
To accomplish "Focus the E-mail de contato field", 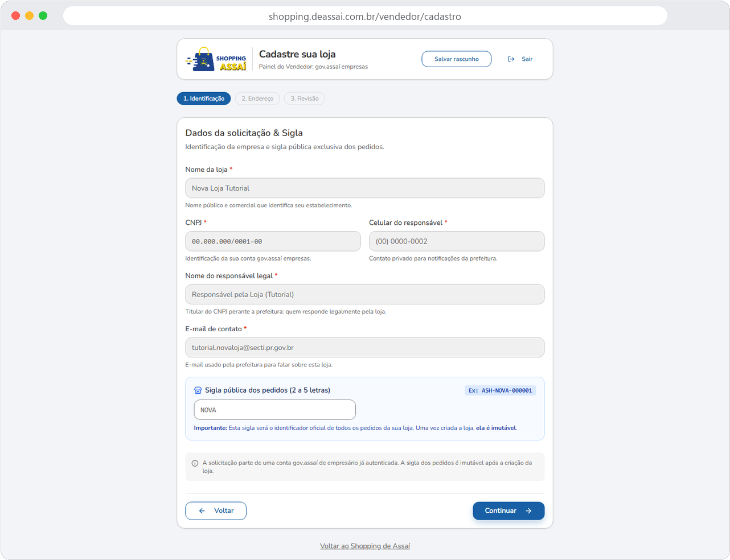I will coord(365,348).
